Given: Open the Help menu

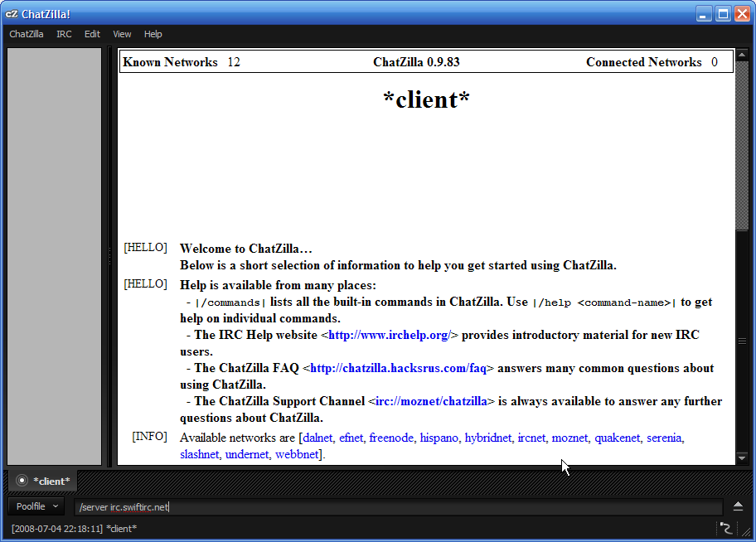Looking at the screenshot, I should click(x=153, y=34).
